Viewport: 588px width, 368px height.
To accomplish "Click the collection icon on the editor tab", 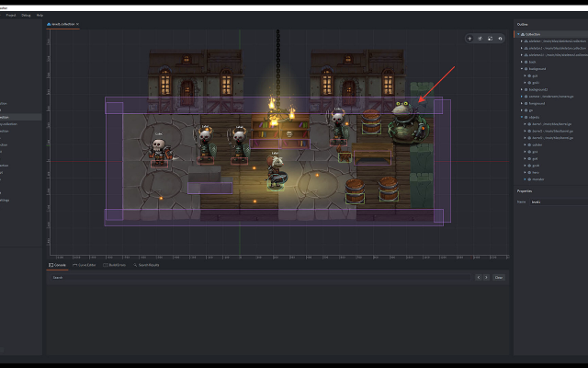I will pos(49,25).
